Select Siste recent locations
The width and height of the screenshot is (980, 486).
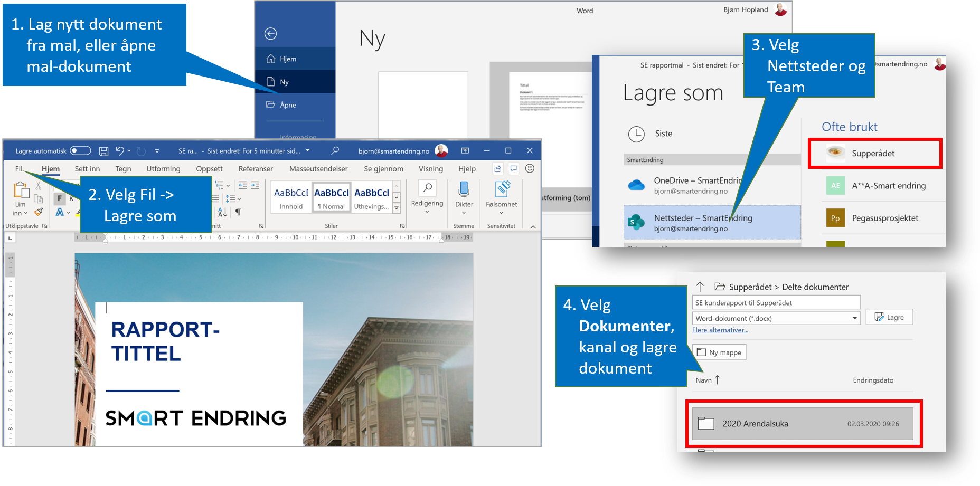711,134
